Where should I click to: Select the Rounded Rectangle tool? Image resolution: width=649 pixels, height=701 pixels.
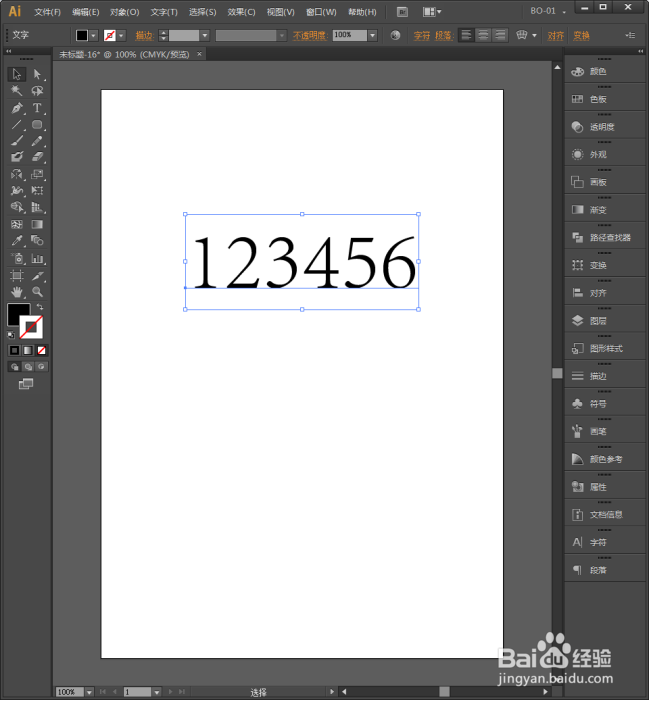point(37,124)
